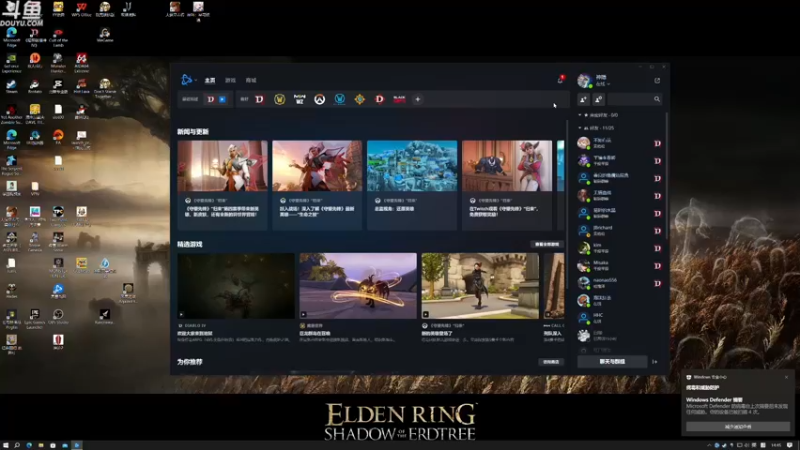The height and width of the screenshot is (450, 800).
Task: Switch to the 主页 home tab
Action: 210,81
